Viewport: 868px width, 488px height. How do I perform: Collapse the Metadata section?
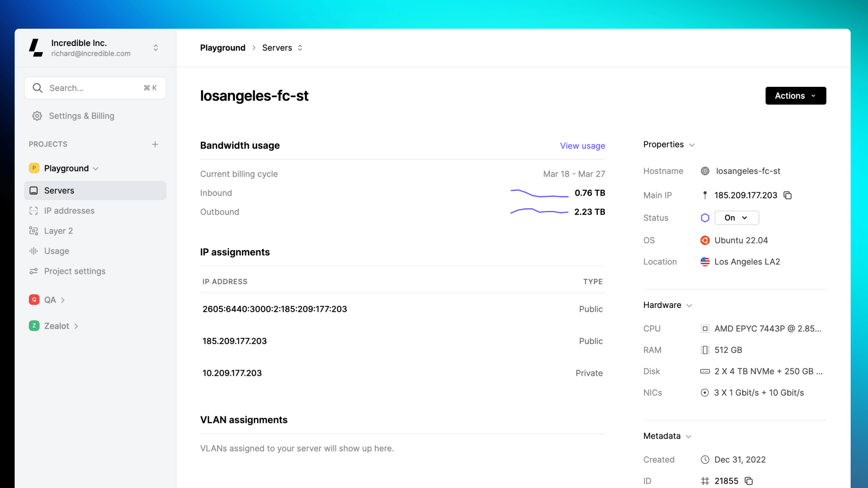coord(690,436)
